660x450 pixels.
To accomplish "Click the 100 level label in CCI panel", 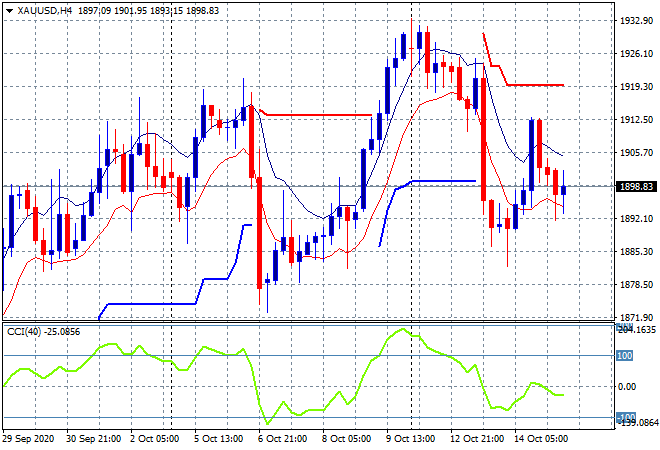I will click(625, 356).
